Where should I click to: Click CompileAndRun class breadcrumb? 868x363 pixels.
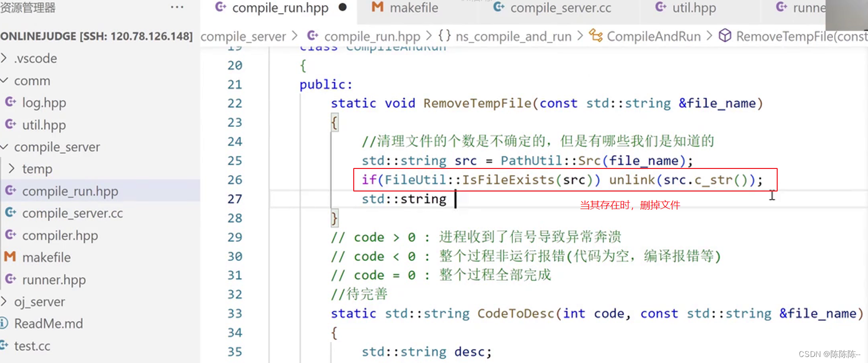[x=653, y=37]
